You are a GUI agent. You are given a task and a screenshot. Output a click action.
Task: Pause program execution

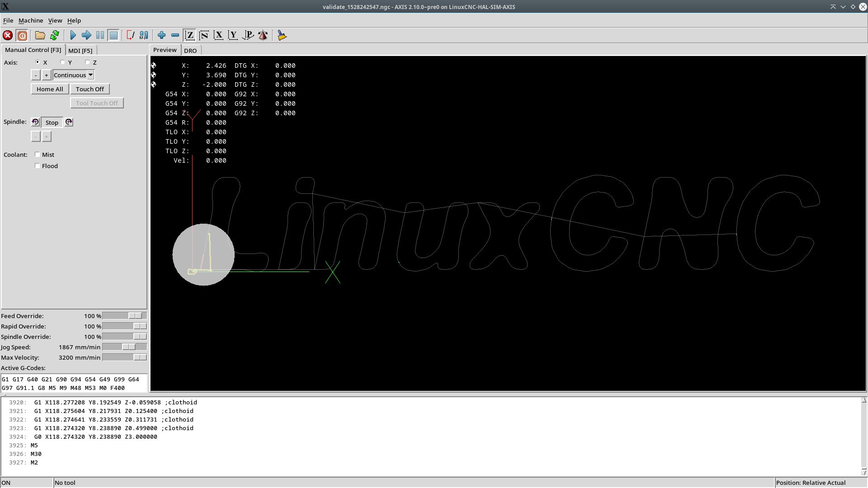click(x=100, y=35)
